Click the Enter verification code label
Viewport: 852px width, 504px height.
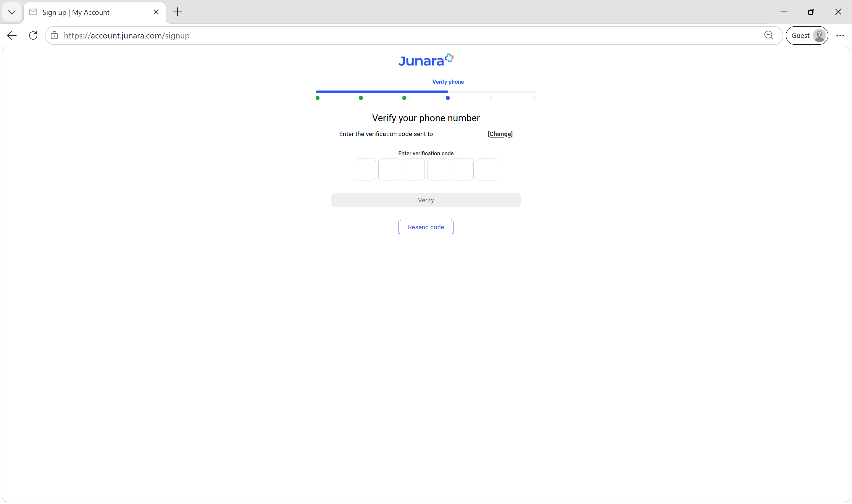[426, 154]
